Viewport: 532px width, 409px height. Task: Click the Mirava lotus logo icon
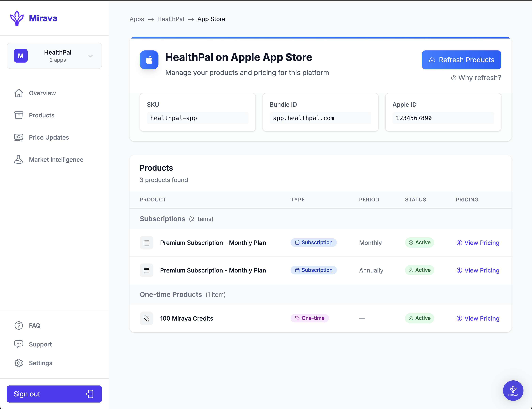click(x=17, y=18)
